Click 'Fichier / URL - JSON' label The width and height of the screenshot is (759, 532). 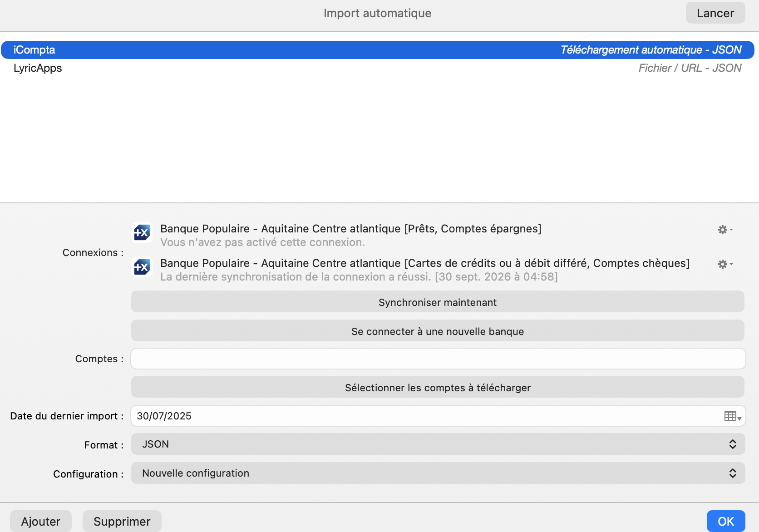(x=690, y=68)
